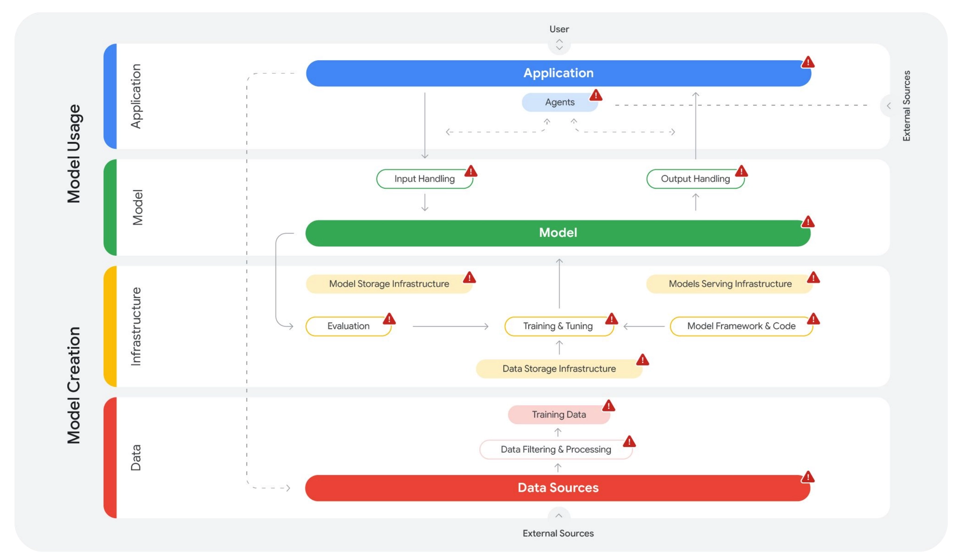Expand the right External Sources chevron

(x=888, y=106)
